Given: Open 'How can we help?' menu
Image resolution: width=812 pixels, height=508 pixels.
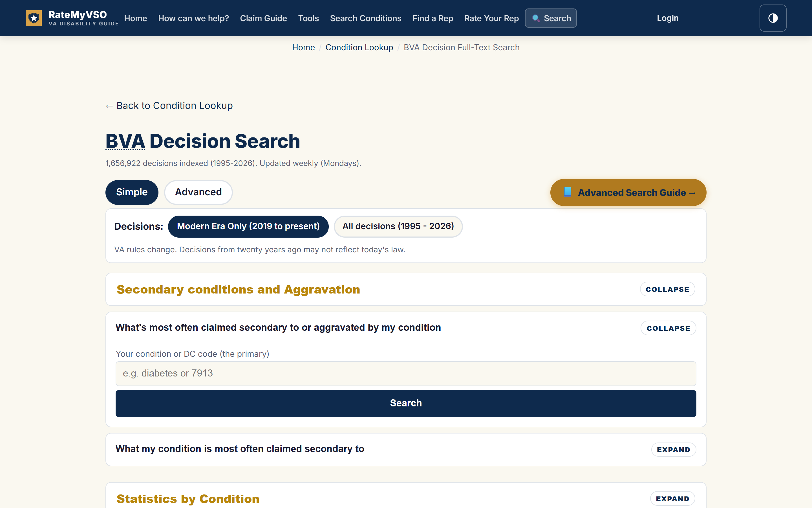Looking at the screenshot, I should coord(194,18).
